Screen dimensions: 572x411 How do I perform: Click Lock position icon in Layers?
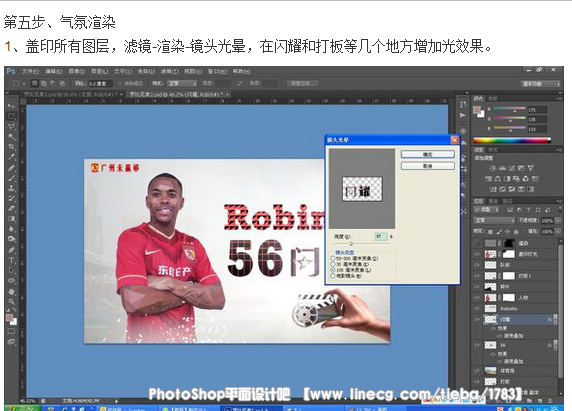pos(507,232)
